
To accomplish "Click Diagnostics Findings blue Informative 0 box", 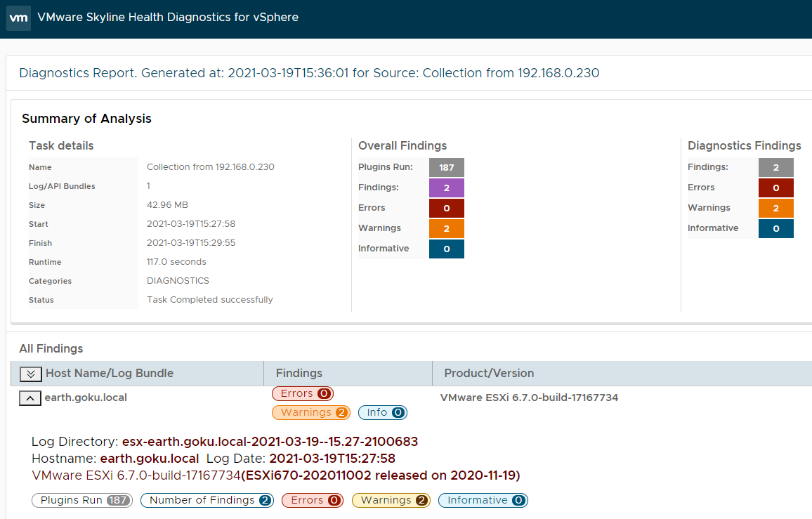I will (775, 228).
